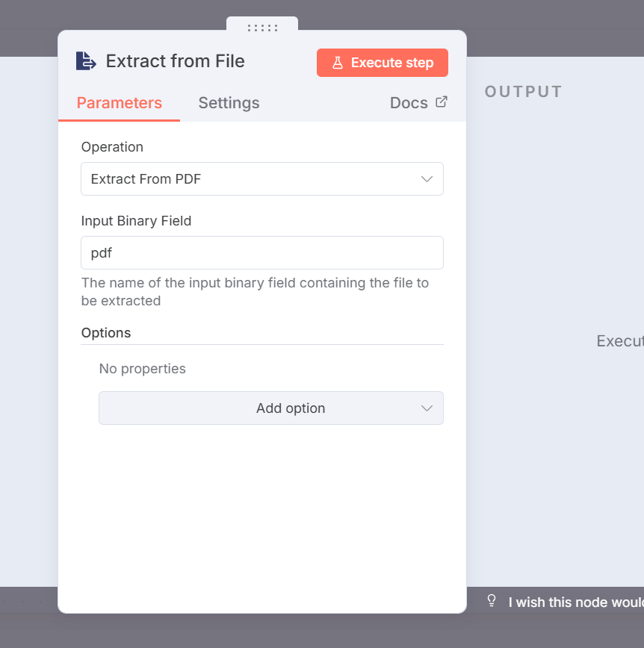Click the chevron arrow in Operation field
644x648 pixels.
tap(427, 179)
